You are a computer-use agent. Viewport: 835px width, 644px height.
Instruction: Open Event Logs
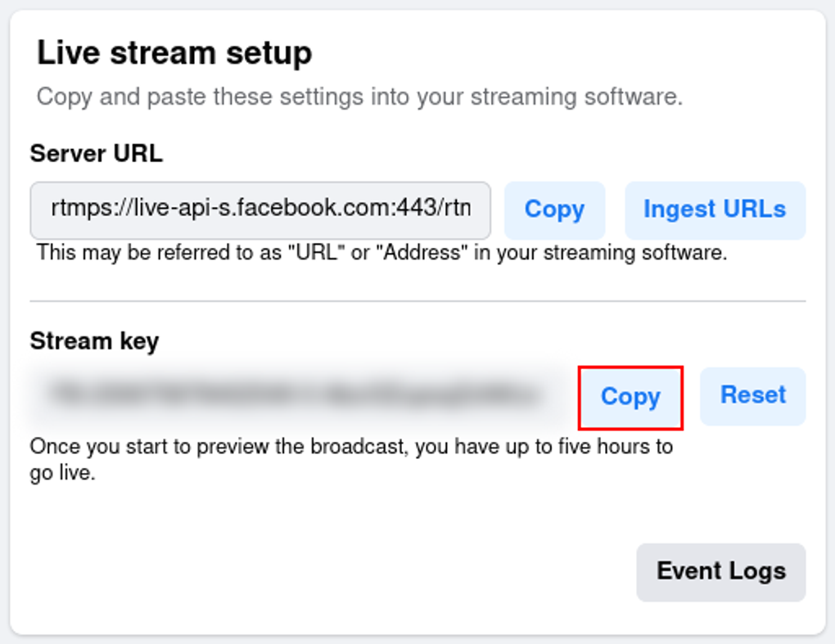(x=721, y=572)
